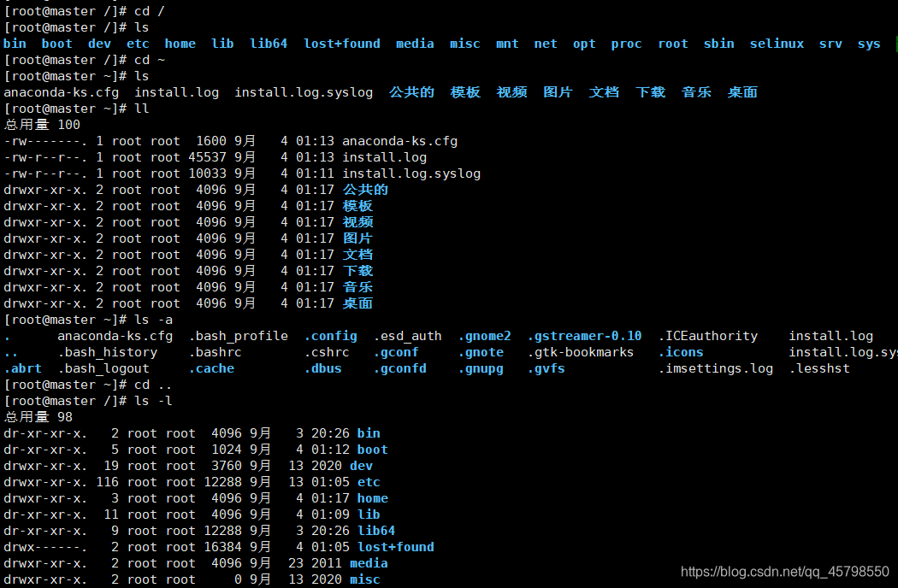Viewport: 898px width, 588px height.
Task: Select the '.bash_history' entry
Action: click(108, 352)
